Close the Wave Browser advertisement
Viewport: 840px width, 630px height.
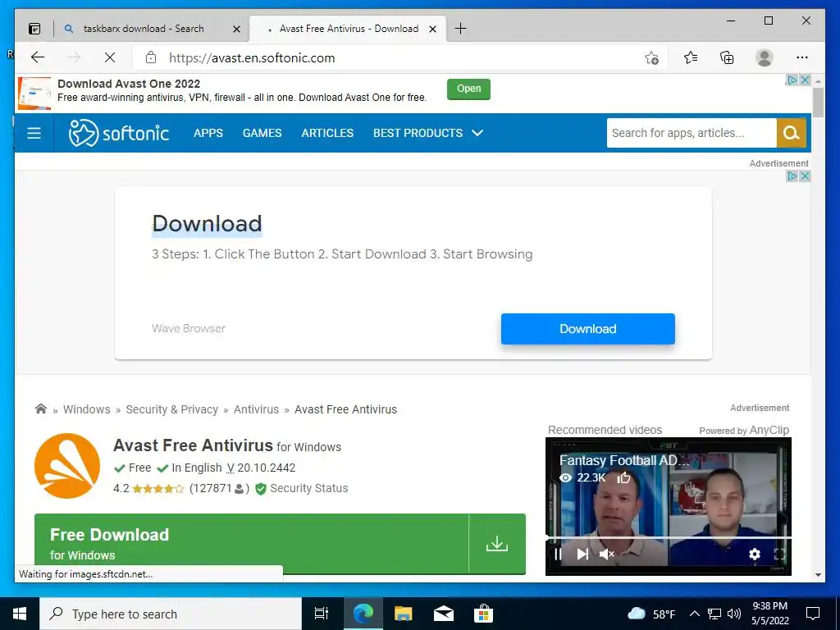tap(805, 176)
